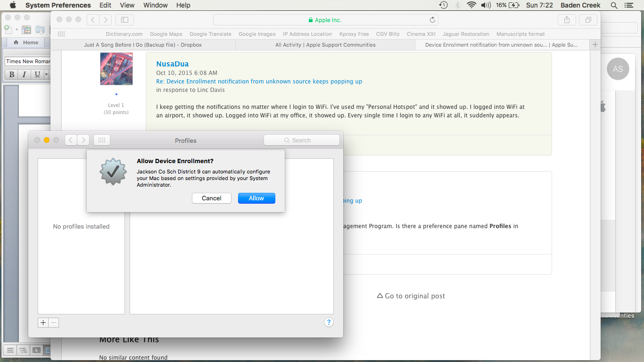This screenshot has width=644, height=362.
Task: Open Time Machine menu bar icon
Action: pyautogui.click(x=443, y=5)
